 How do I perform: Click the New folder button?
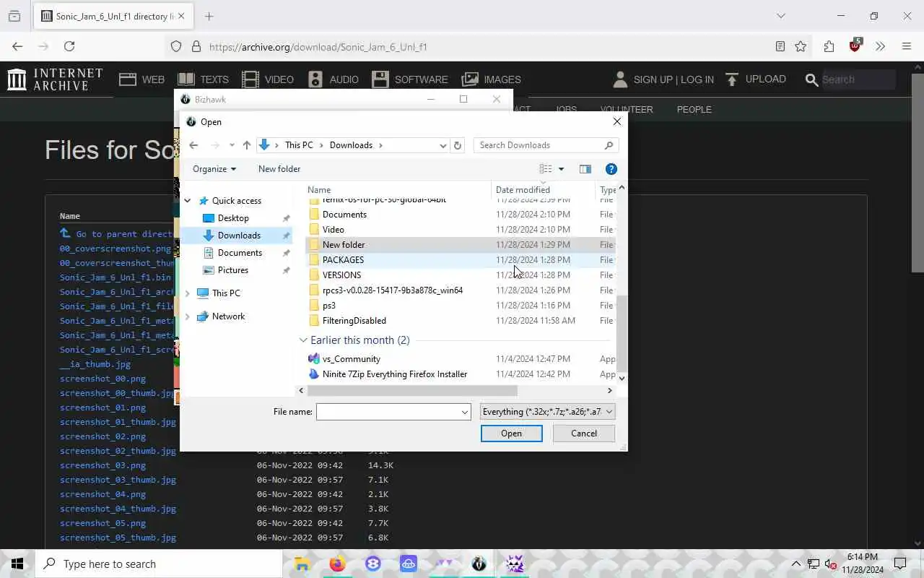[279, 169]
